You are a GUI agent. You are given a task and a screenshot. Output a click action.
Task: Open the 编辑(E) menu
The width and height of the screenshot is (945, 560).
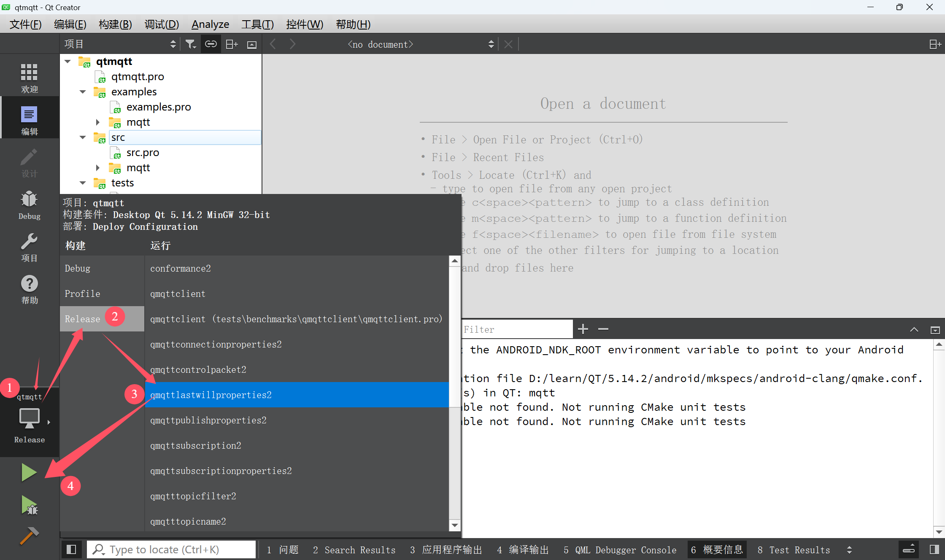(x=70, y=24)
